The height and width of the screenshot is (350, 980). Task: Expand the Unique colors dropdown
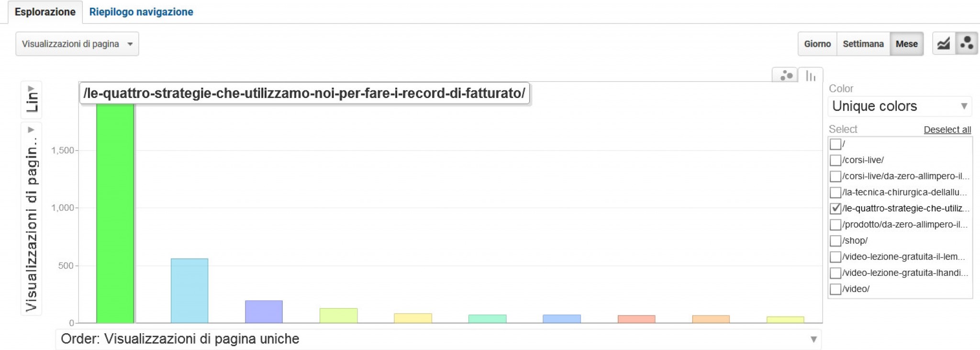[x=899, y=106]
